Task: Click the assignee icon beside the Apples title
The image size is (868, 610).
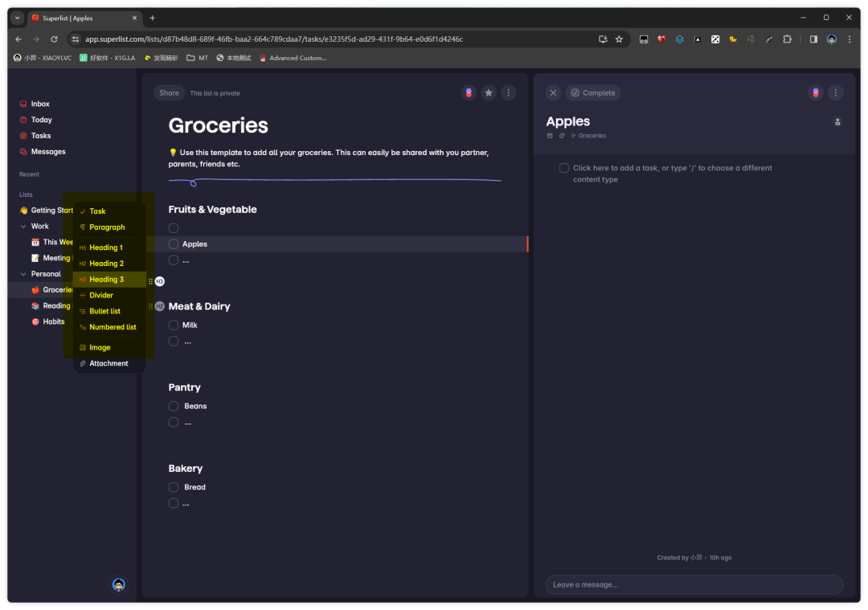Action: coord(837,122)
